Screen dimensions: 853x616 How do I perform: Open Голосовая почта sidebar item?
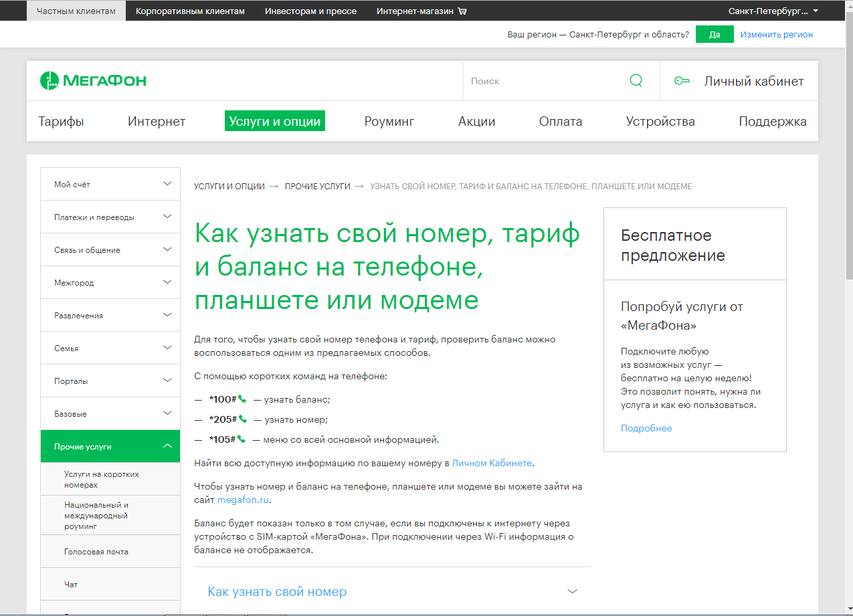click(x=110, y=552)
